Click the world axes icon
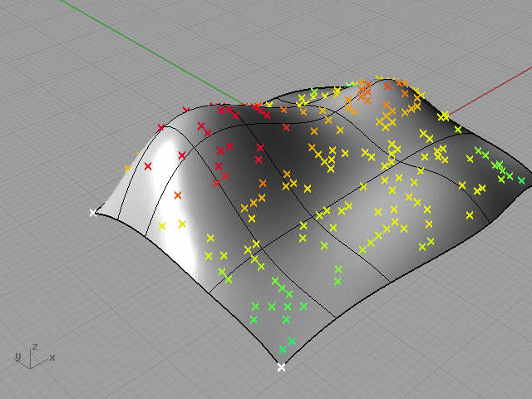The width and height of the screenshot is (532, 399). point(34,357)
